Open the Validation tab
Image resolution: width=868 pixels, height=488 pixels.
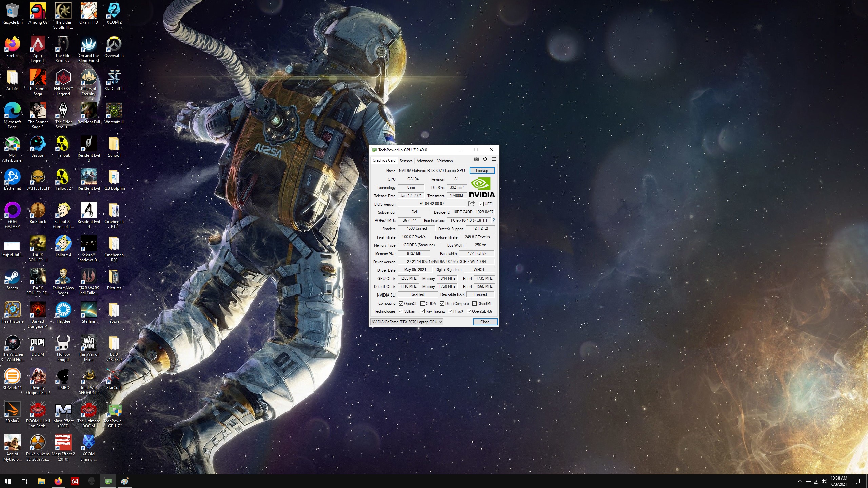[x=445, y=161]
